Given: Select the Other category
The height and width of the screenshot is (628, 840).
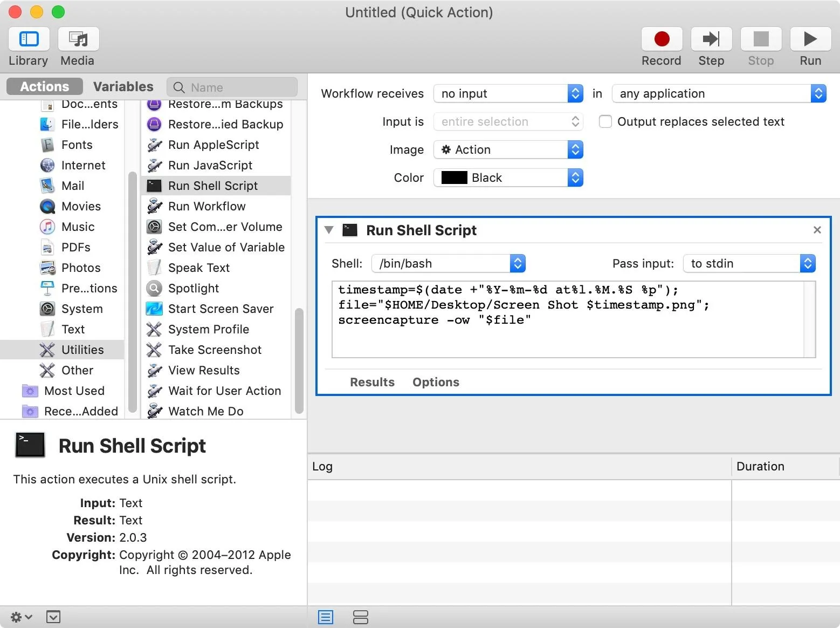Looking at the screenshot, I should coord(63,370).
